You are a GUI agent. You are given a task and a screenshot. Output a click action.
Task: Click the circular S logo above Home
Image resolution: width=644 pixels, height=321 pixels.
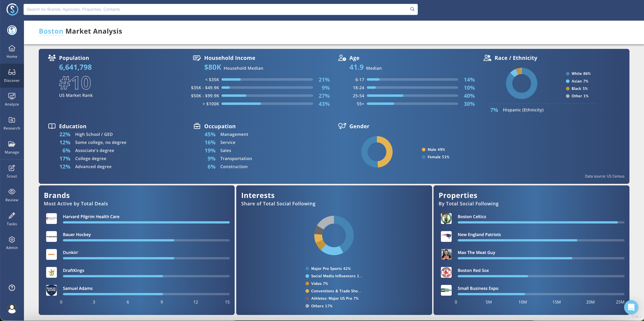[x=12, y=30]
